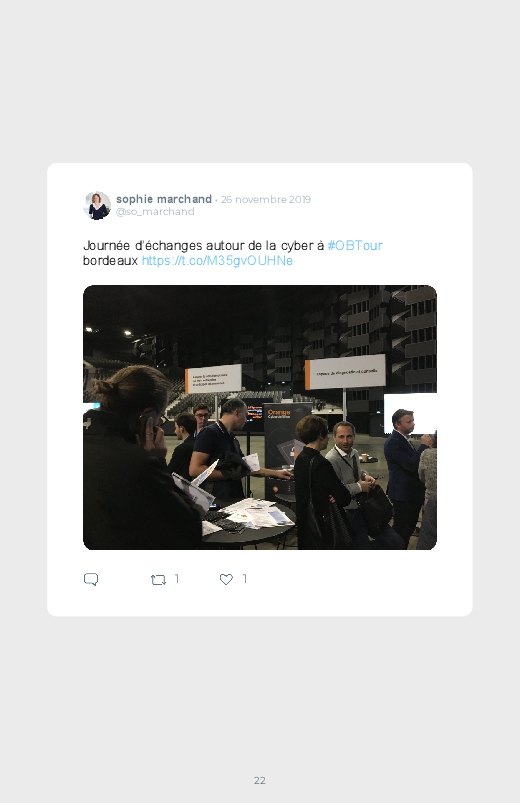Screen dimensions: 520x803
Task: Click the left white hanging sign in photo
Action: click(x=213, y=379)
